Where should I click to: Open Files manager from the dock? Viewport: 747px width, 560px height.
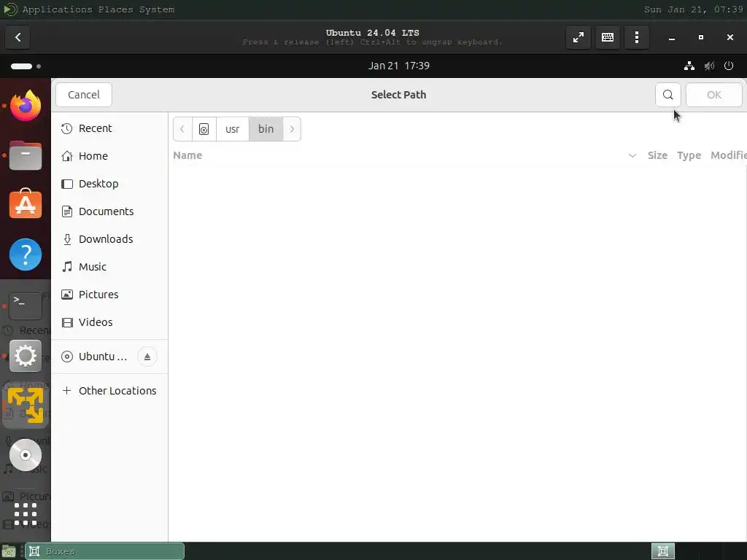pyautogui.click(x=26, y=155)
